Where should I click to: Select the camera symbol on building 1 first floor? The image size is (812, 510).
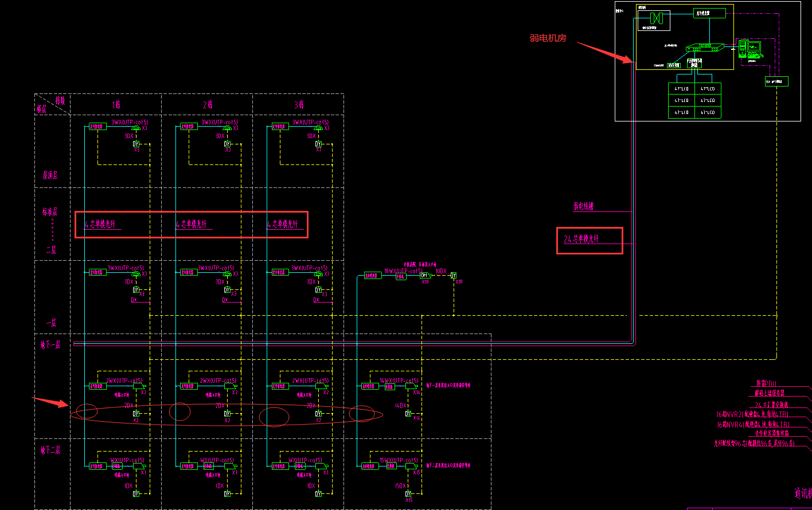point(136,274)
